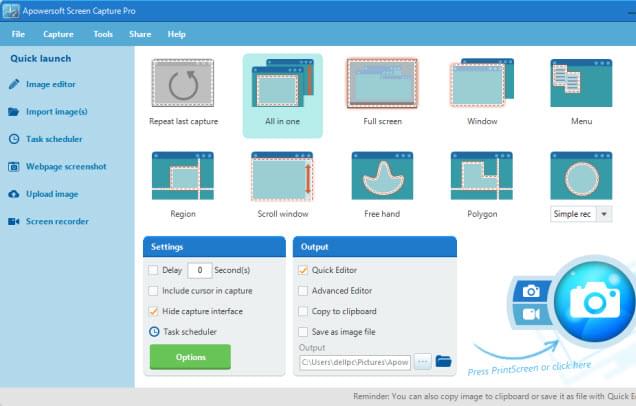636x406 pixels.
Task: Choose the circular Simple rec capture icon
Action: 581,176
